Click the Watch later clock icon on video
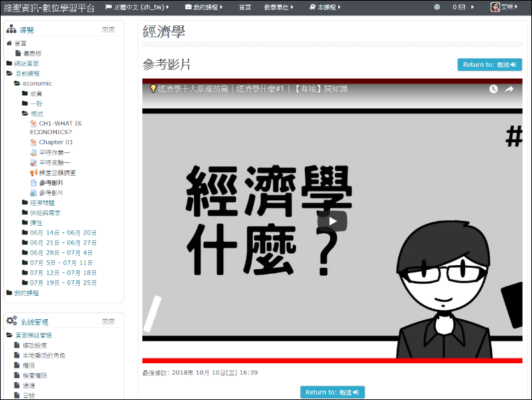 (x=493, y=89)
